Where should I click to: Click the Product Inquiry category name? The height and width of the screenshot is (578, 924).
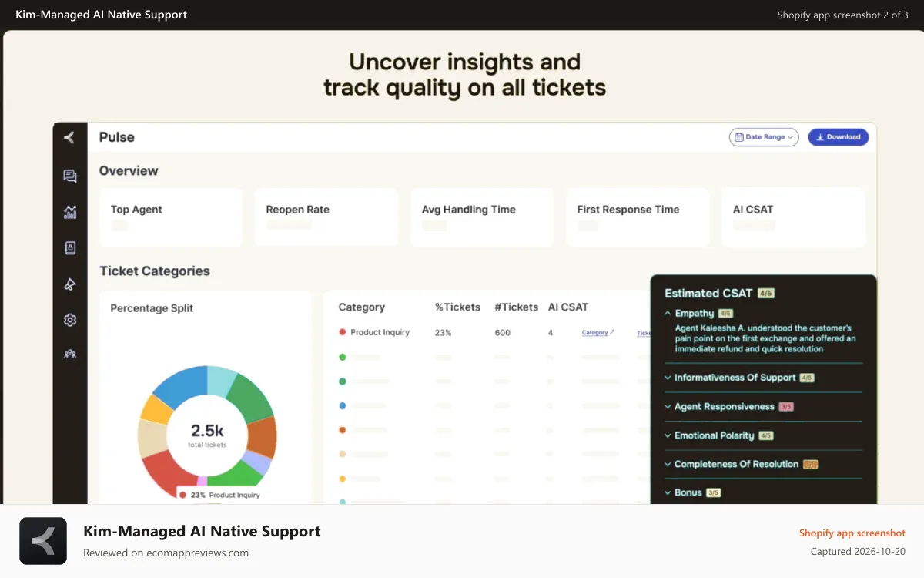click(x=380, y=332)
